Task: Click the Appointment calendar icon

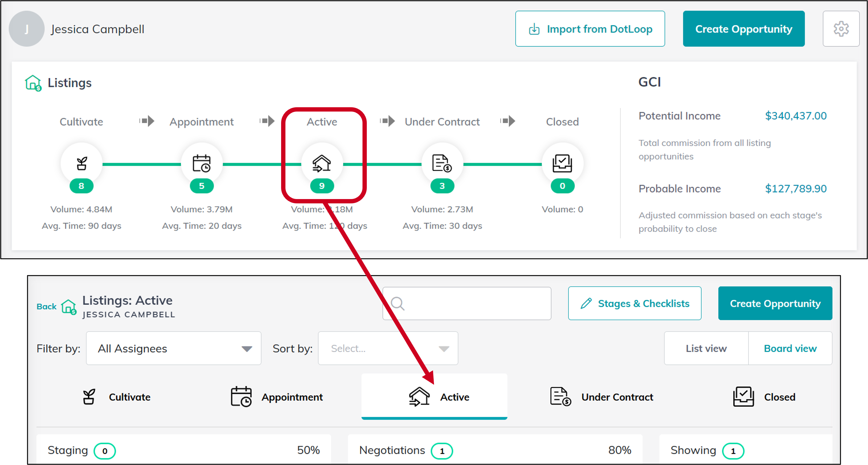Action: point(202,164)
